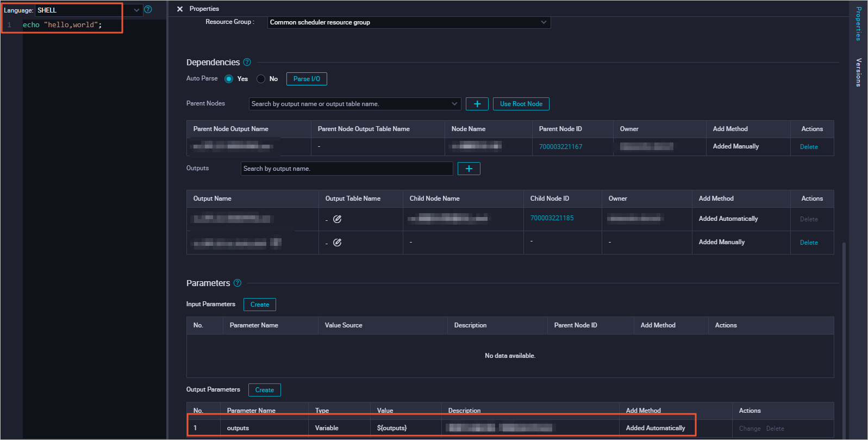
Task: Add output with plus button
Action: coord(469,169)
